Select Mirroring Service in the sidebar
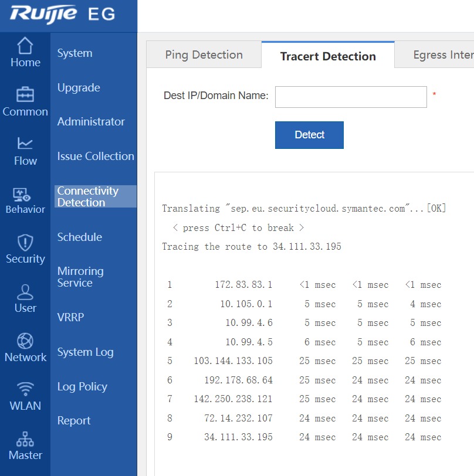Screen dimensions: 474x476 point(80,277)
